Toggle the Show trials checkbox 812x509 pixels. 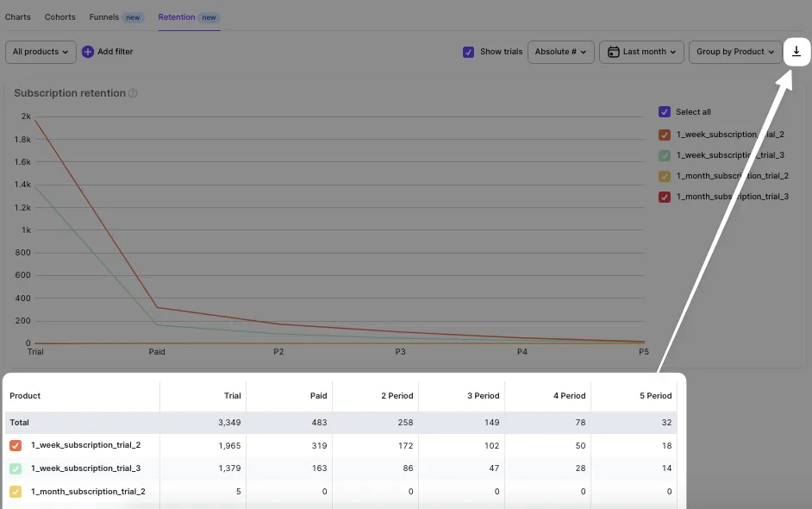[x=468, y=52]
